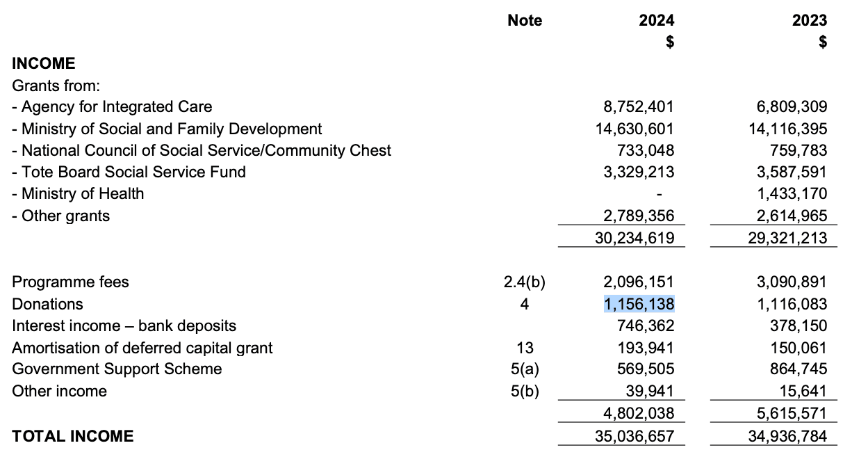
Task: Select the INCOME section heading
Action: click(44, 63)
